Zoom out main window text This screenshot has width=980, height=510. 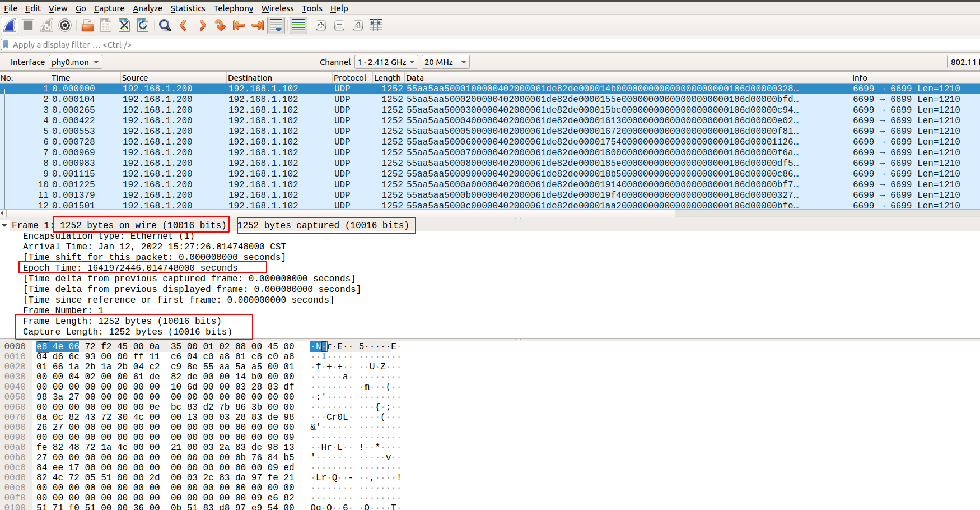click(339, 25)
